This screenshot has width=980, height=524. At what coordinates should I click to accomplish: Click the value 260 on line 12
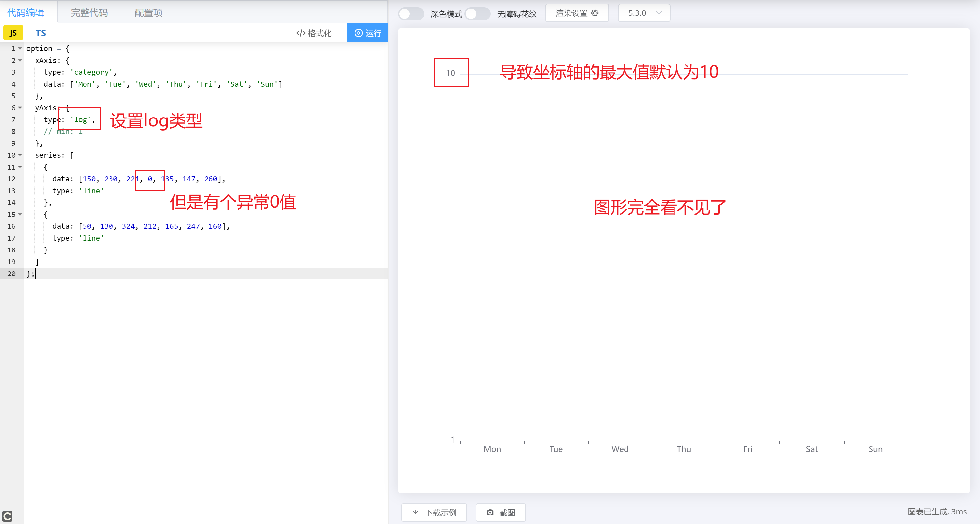click(x=211, y=179)
